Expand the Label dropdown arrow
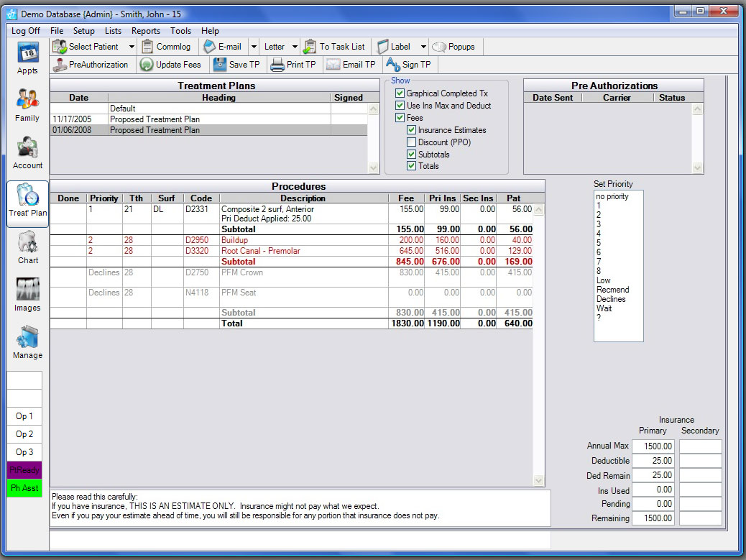The height and width of the screenshot is (560, 746). 423,47
